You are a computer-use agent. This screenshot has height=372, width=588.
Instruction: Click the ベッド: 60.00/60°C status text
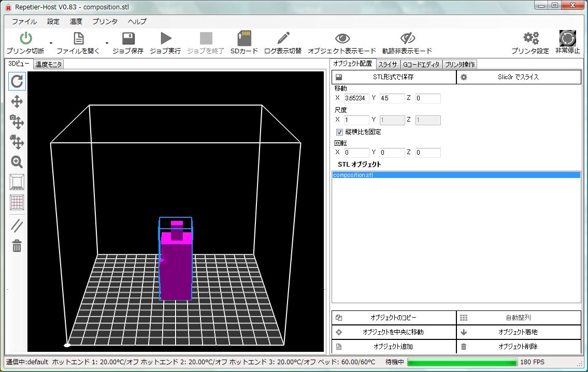347,362
